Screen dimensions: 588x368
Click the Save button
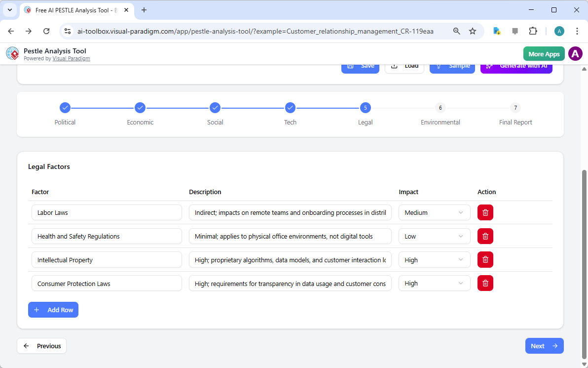point(360,65)
